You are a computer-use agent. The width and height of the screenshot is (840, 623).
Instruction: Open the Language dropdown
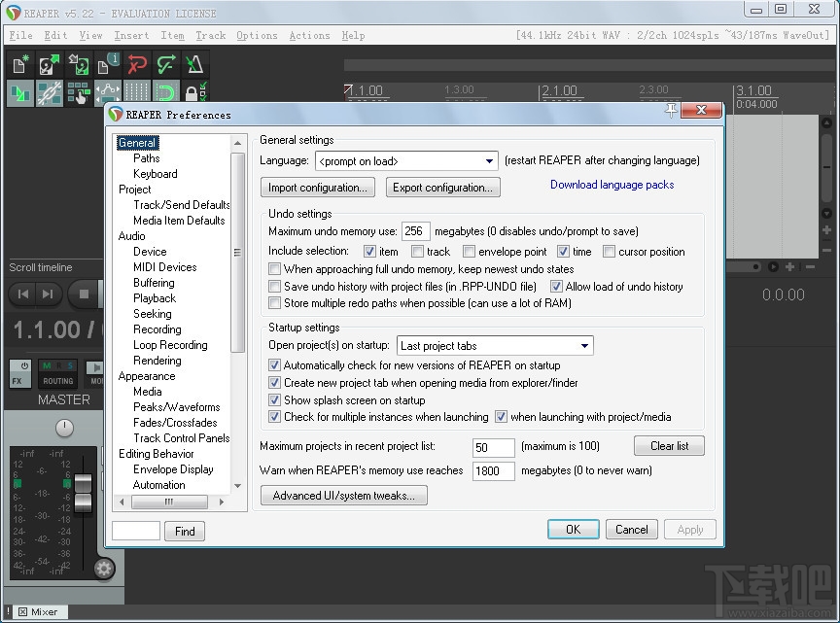pos(407,160)
